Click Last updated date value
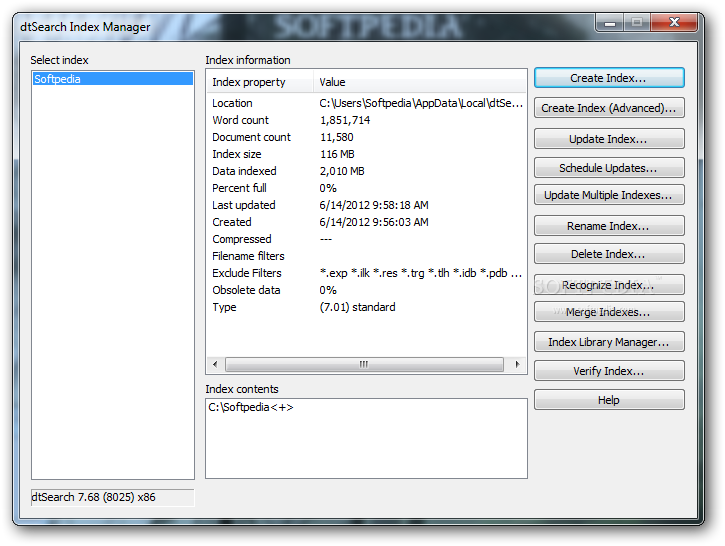725x546 pixels. tap(374, 205)
